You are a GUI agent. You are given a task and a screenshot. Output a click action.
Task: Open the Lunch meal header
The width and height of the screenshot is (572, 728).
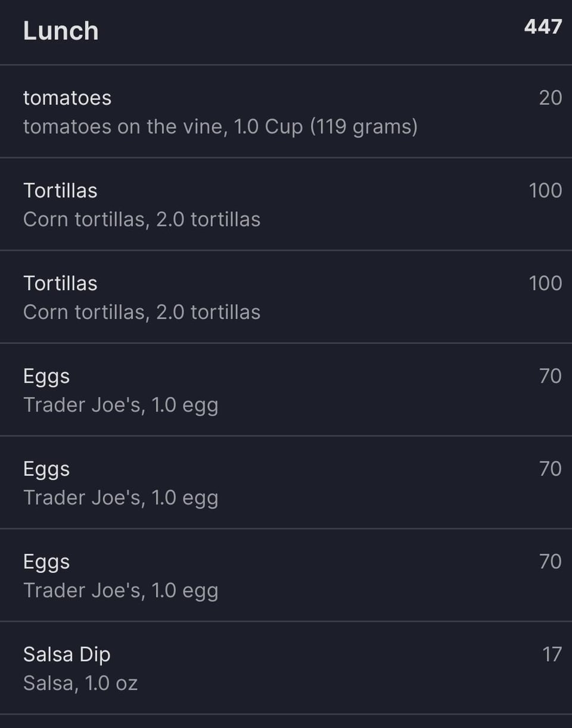(286, 32)
